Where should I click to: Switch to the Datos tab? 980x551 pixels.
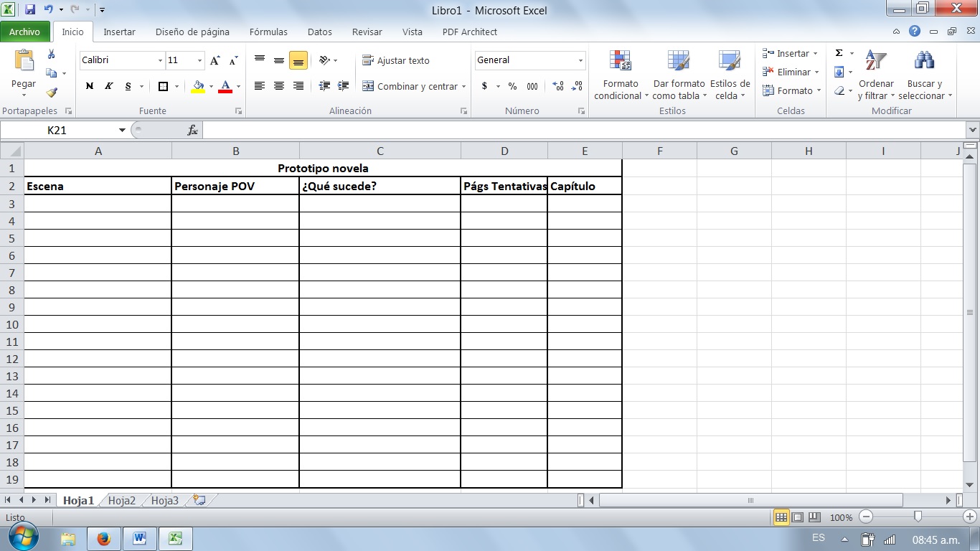coord(320,32)
